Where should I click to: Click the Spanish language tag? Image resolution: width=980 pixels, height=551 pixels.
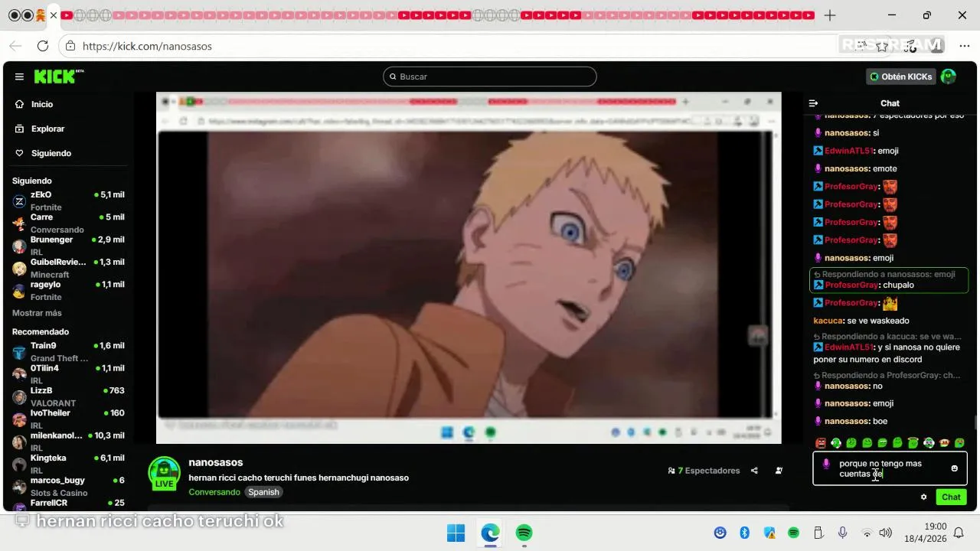tap(263, 492)
